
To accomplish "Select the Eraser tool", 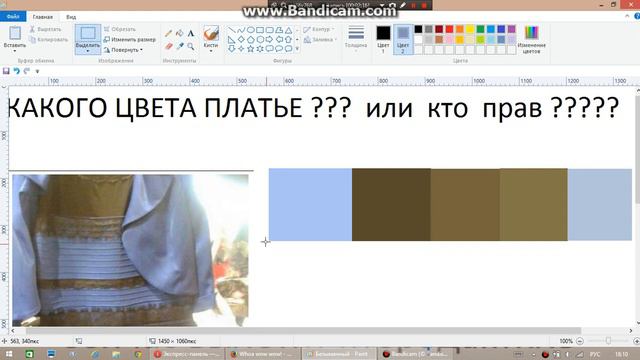I will pyautogui.click(x=169, y=46).
